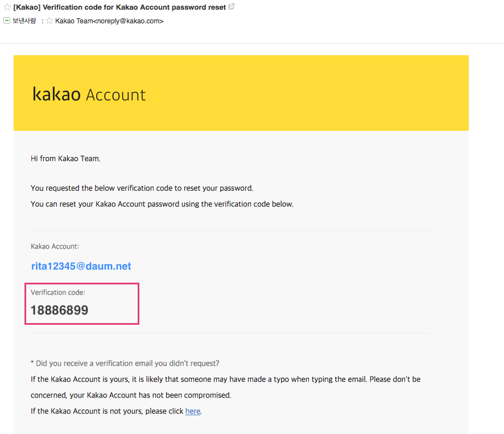Click 'Did you receive a verification email' question
This screenshot has width=504, height=434.
point(125,363)
